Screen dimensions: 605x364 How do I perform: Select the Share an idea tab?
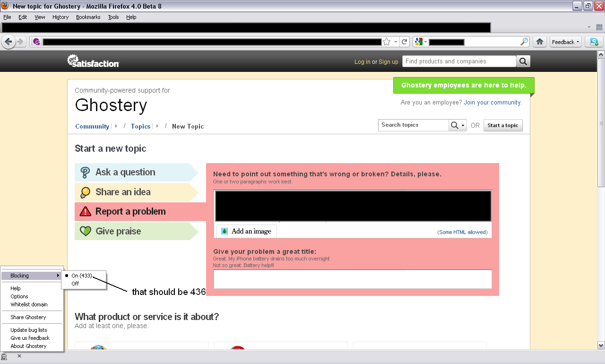(x=136, y=192)
